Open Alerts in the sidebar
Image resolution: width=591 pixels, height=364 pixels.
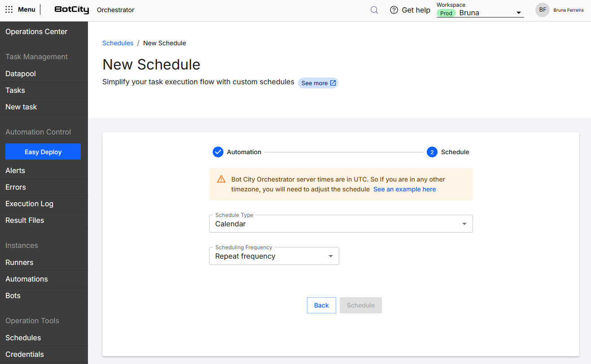[x=44, y=170]
